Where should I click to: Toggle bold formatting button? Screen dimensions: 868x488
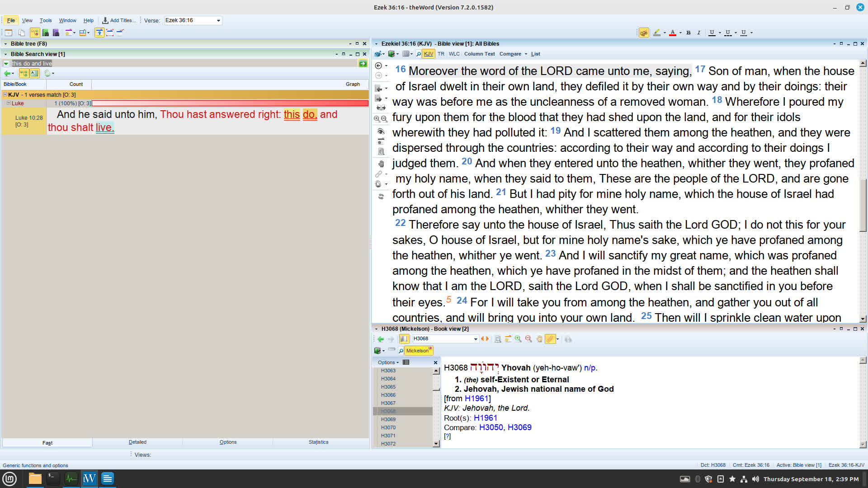pyautogui.click(x=688, y=33)
